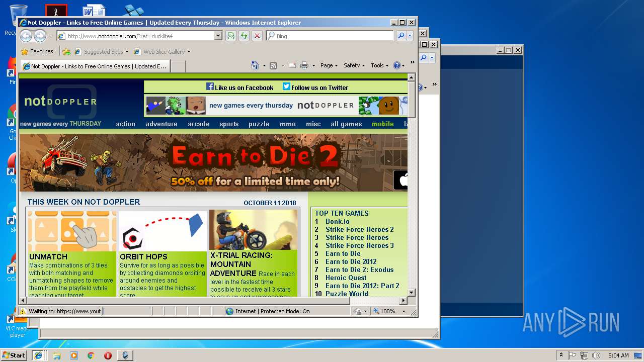Click the Add to Favorites Bar icon
Viewport: 644px width, 362px height.
pyautogui.click(x=66, y=51)
